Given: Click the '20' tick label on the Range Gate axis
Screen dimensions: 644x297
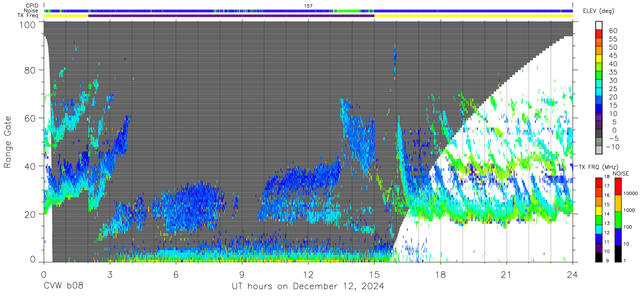Looking at the screenshot, I should point(30,214).
